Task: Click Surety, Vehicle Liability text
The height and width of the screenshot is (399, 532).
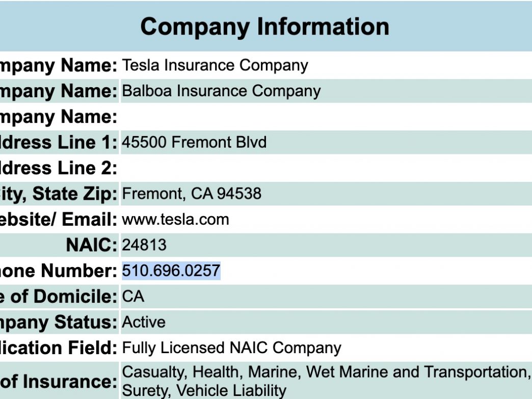Action: 204,390
